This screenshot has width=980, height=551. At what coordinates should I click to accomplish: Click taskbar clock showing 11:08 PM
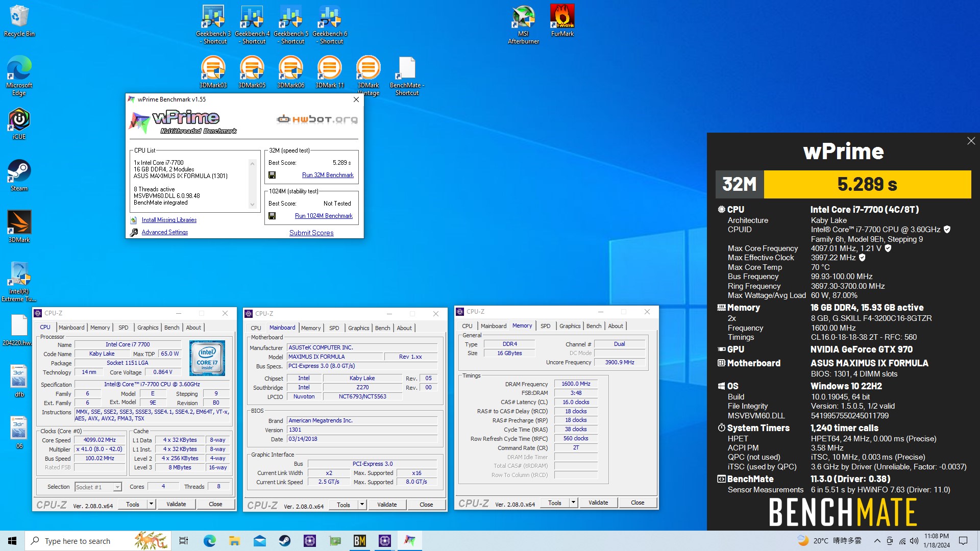click(x=937, y=541)
